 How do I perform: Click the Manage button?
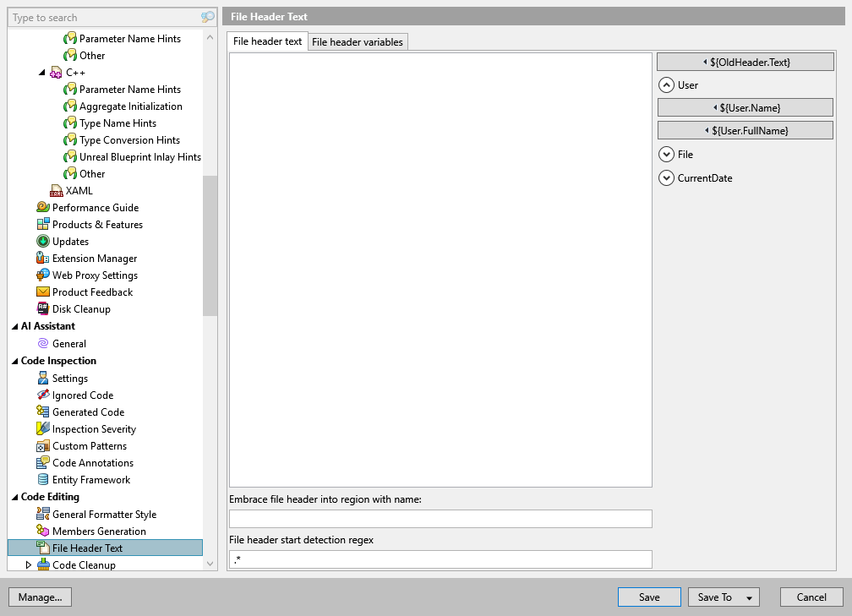click(x=40, y=597)
